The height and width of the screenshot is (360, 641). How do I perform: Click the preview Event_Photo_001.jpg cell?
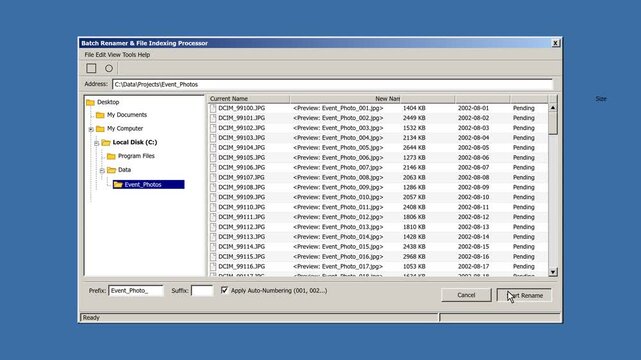point(338,108)
